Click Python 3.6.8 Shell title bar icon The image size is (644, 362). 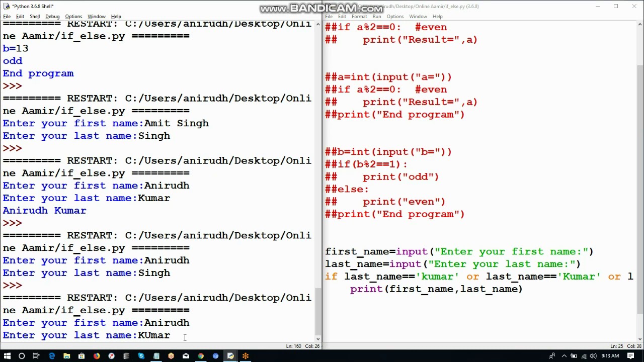[7, 6]
